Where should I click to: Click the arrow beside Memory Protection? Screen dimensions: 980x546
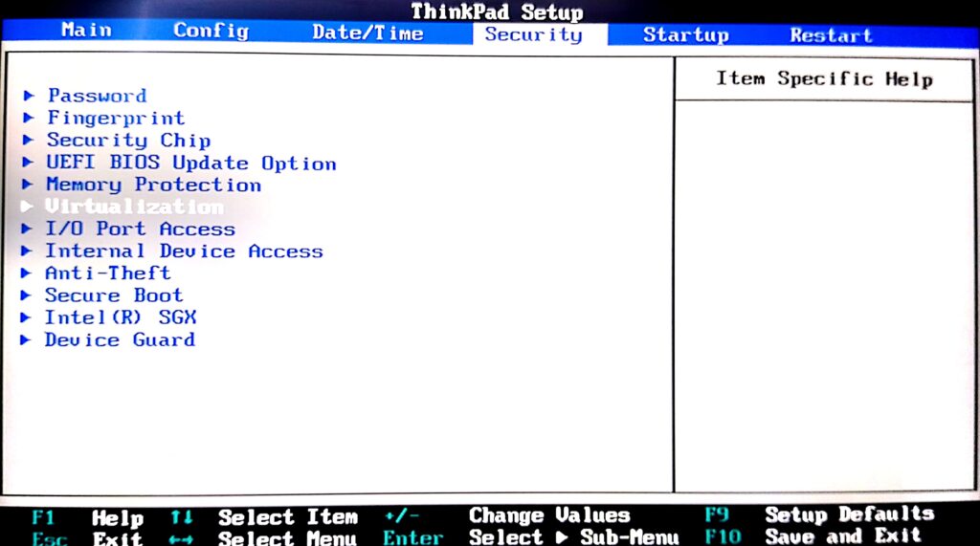27,185
